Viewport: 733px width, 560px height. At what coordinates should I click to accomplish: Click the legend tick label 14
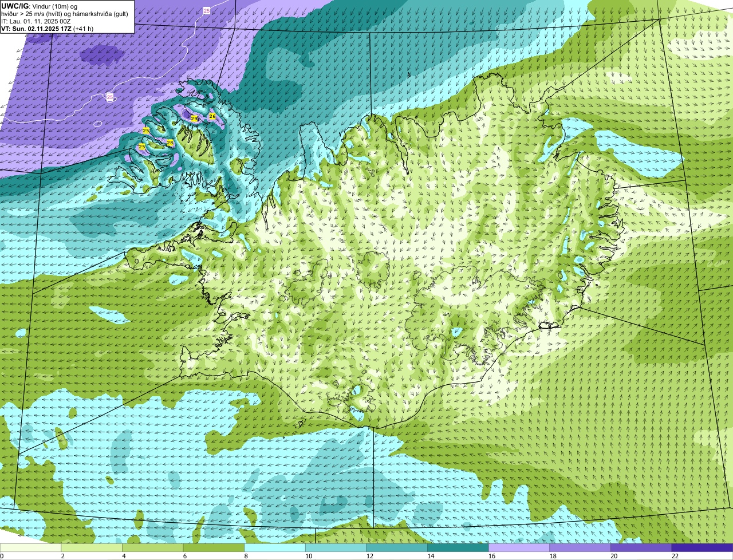tap(431, 556)
